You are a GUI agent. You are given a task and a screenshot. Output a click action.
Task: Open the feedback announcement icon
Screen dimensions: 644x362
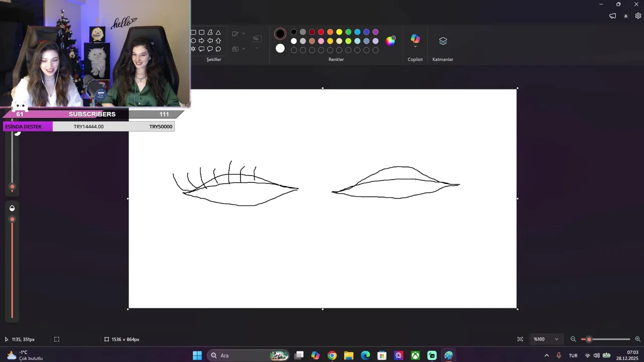coord(613,16)
